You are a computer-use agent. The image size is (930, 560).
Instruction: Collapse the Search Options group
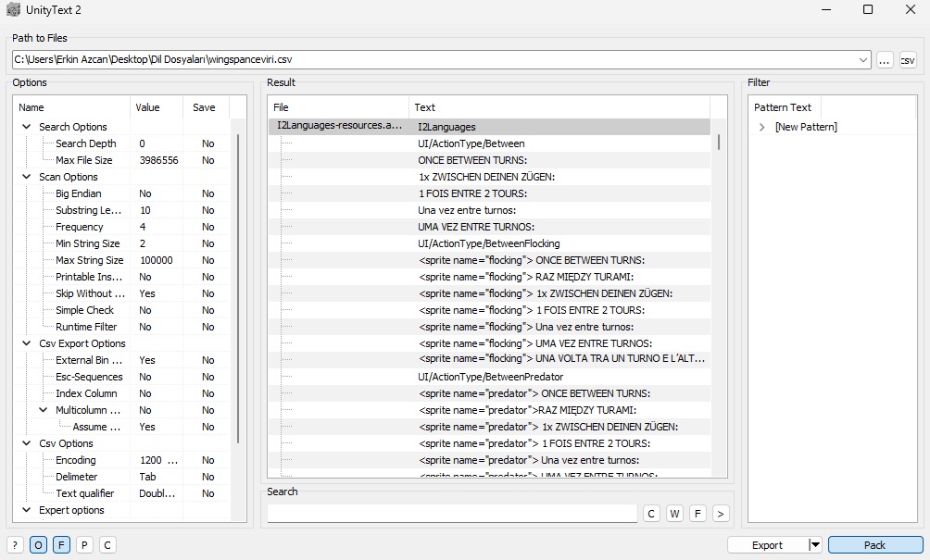[x=26, y=127]
